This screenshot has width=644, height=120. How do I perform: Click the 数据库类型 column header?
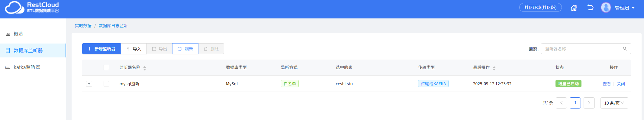[236, 67]
